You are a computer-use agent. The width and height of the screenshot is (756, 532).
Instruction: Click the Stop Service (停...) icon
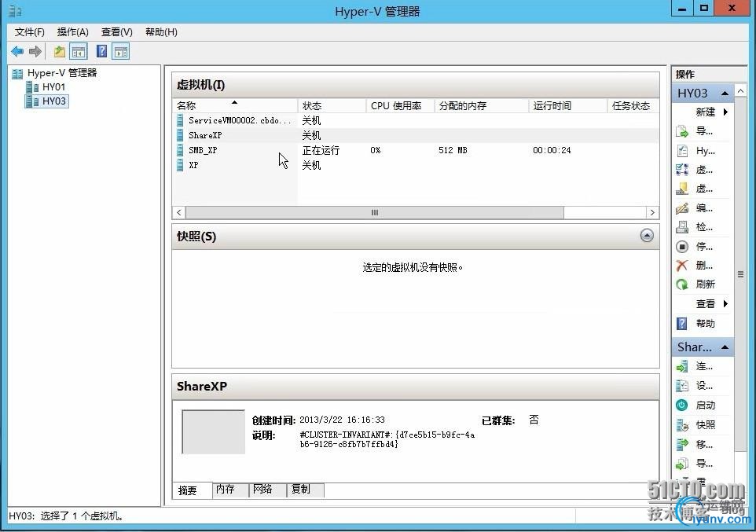point(682,247)
